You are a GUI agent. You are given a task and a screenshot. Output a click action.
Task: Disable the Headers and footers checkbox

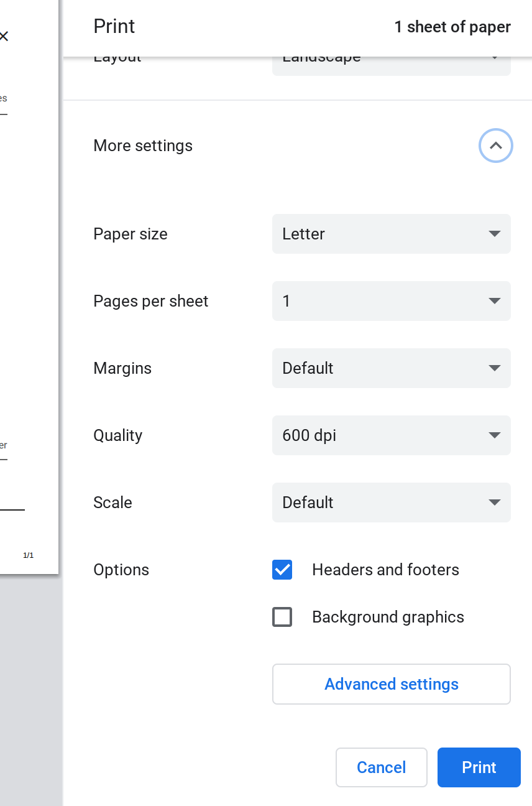click(282, 570)
